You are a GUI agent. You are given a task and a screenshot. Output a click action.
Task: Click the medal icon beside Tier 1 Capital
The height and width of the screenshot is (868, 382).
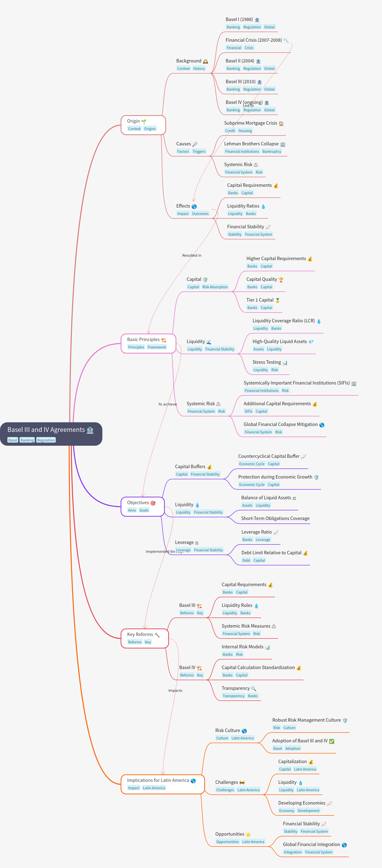(278, 301)
